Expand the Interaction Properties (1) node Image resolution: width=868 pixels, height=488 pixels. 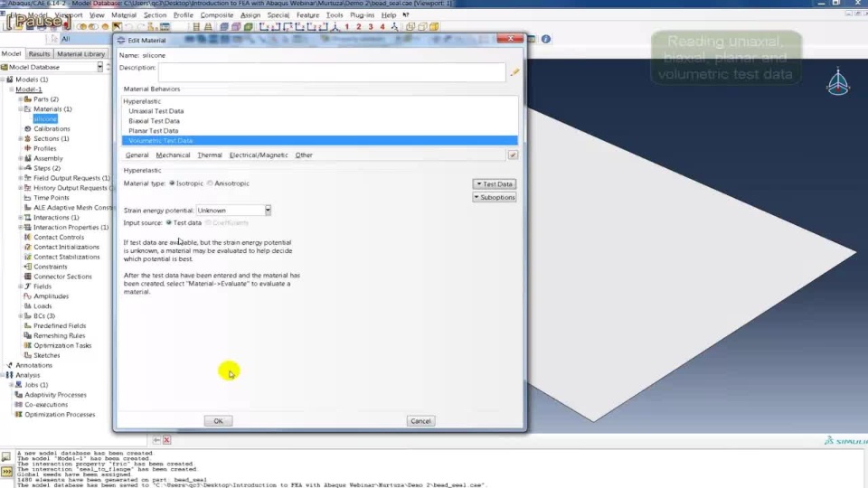(21, 227)
